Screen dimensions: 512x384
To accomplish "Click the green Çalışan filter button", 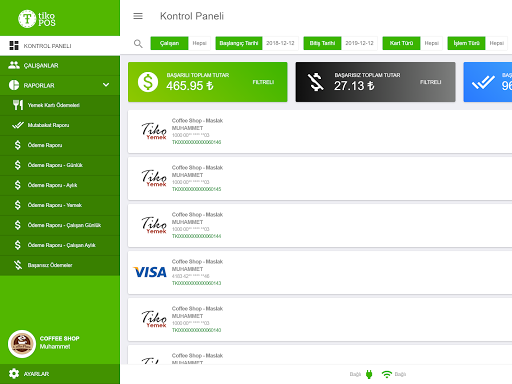I will click(169, 43).
